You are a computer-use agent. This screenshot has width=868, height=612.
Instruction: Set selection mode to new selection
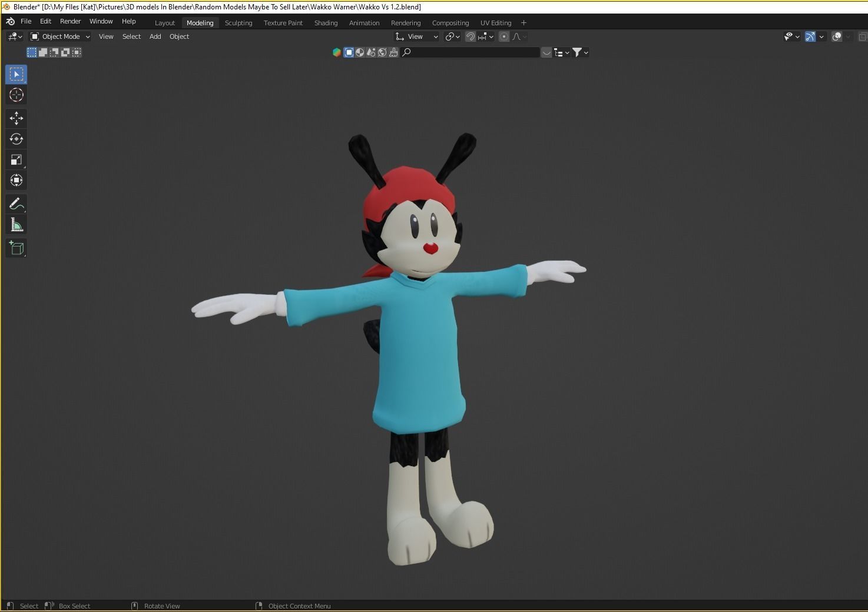32,52
